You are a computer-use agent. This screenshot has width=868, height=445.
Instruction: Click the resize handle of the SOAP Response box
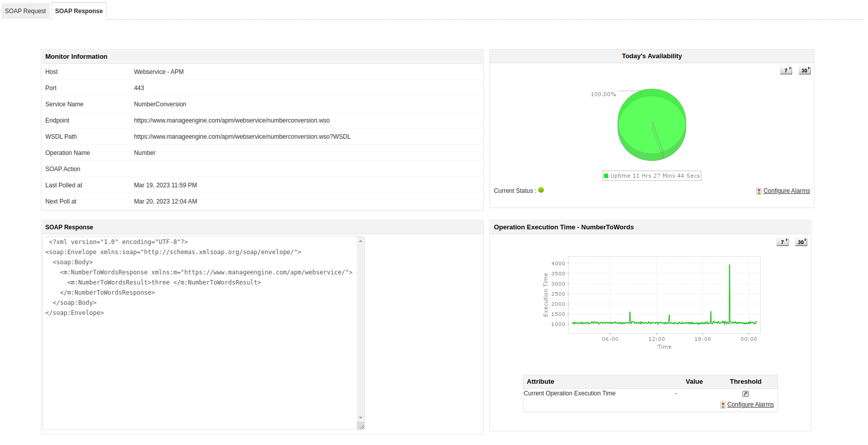tap(361, 426)
